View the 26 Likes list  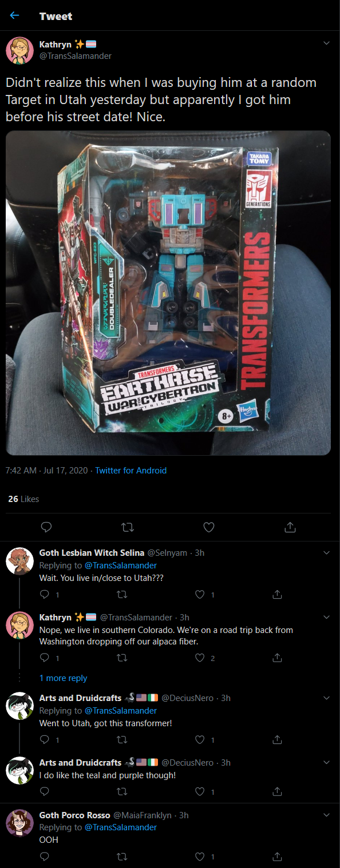23,499
